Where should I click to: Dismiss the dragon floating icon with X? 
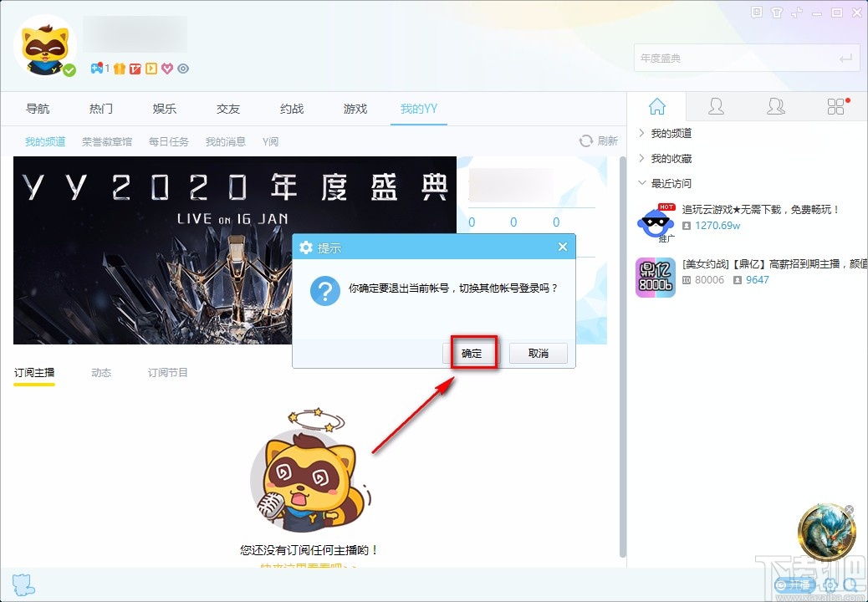(850, 509)
